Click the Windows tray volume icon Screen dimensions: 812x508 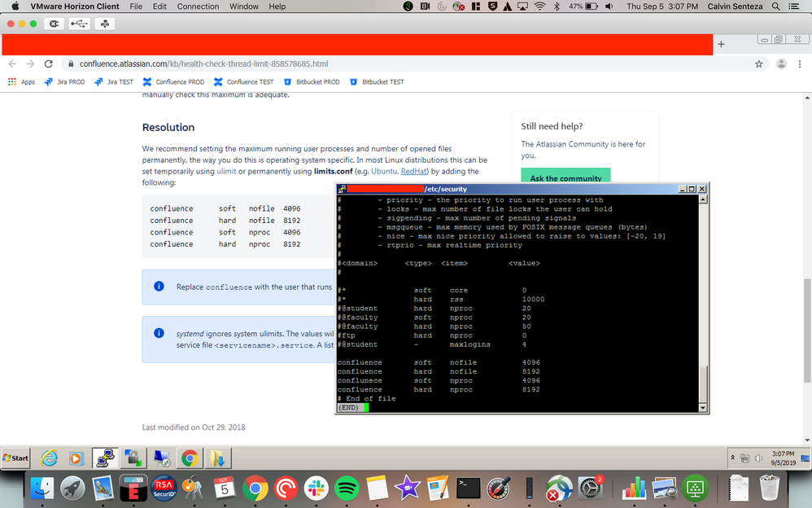click(x=758, y=458)
